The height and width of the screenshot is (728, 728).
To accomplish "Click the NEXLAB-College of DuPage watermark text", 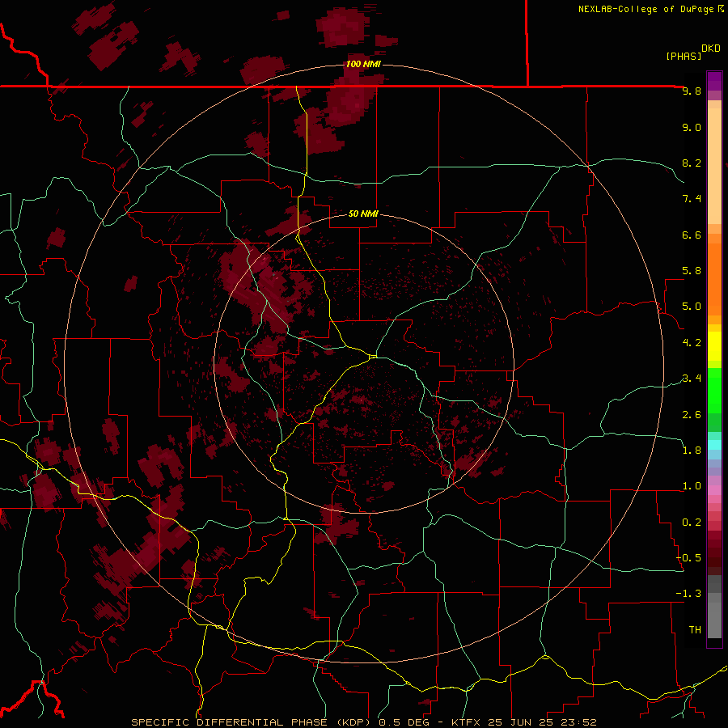I will tap(651, 9).
